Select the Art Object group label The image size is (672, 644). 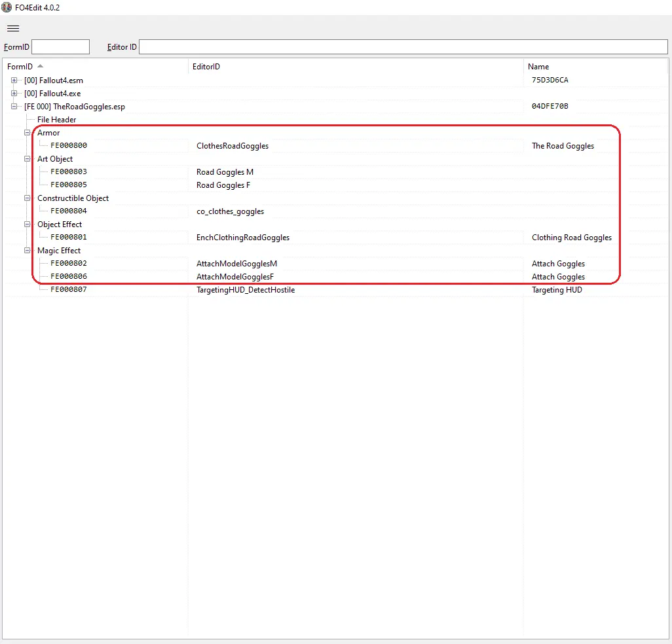click(x=55, y=159)
